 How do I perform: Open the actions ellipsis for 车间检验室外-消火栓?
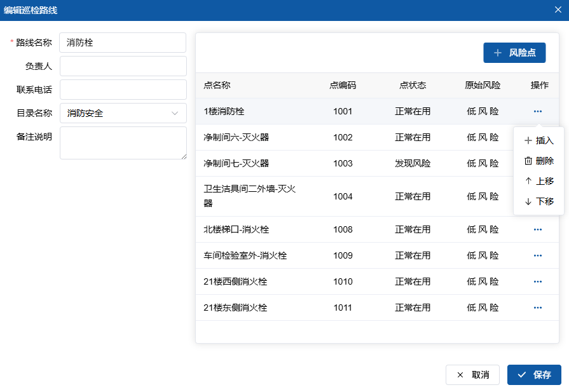538,255
